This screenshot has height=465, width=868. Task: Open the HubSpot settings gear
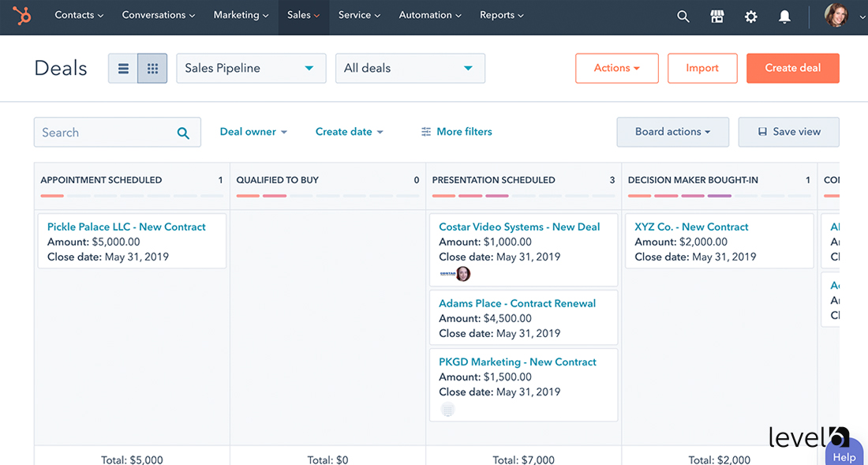coord(750,16)
